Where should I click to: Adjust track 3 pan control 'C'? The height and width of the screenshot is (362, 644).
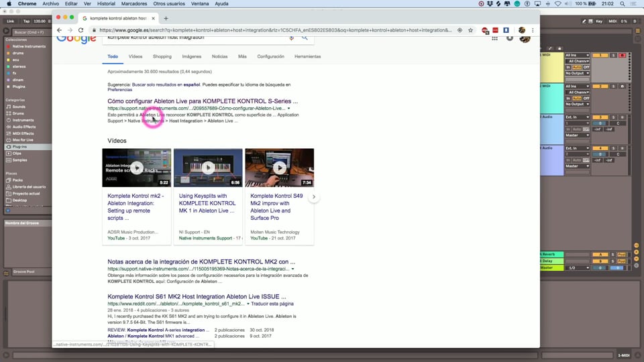coord(618,123)
